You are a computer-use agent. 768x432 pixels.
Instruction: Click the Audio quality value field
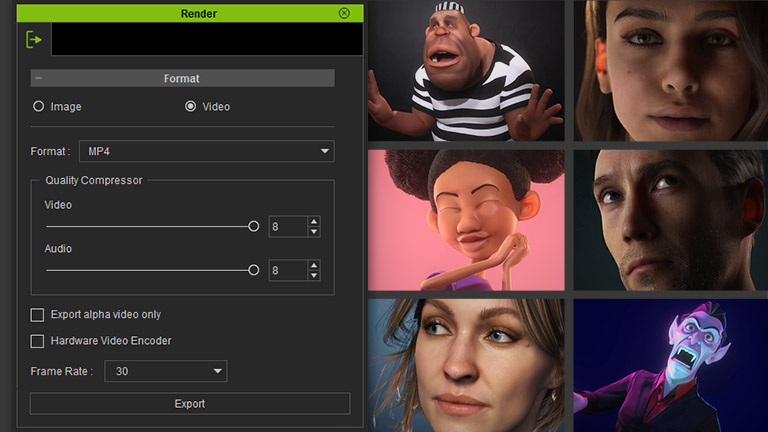287,270
